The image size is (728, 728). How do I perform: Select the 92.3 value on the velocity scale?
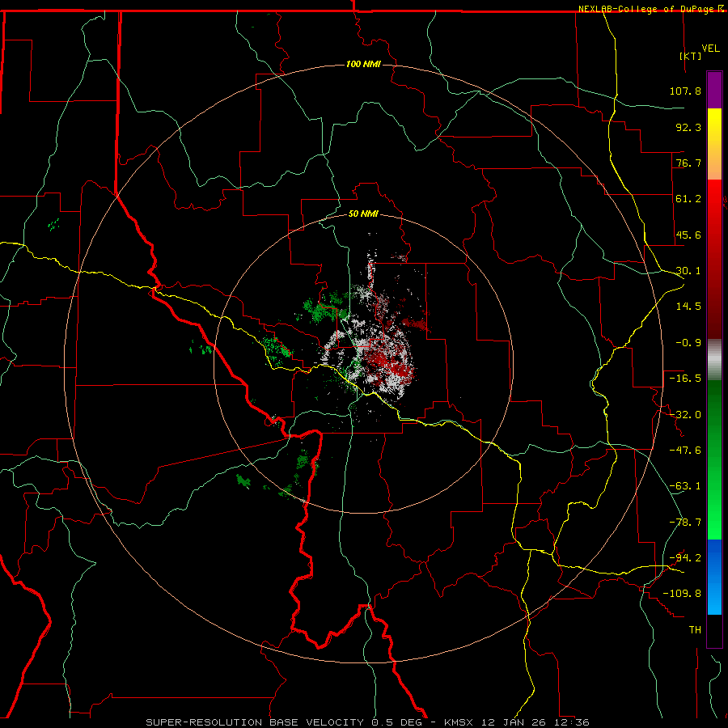(x=688, y=127)
